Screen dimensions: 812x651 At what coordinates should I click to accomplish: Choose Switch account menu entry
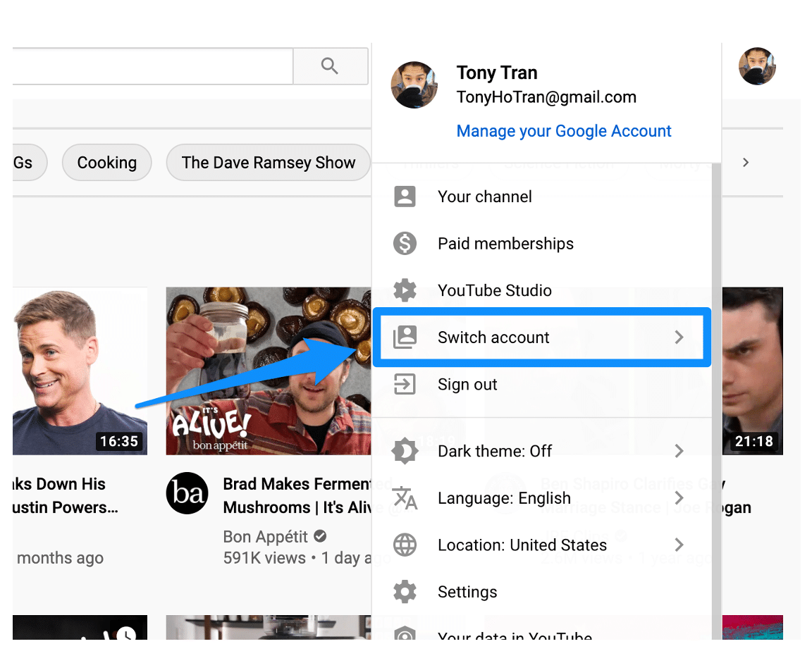tap(542, 337)
